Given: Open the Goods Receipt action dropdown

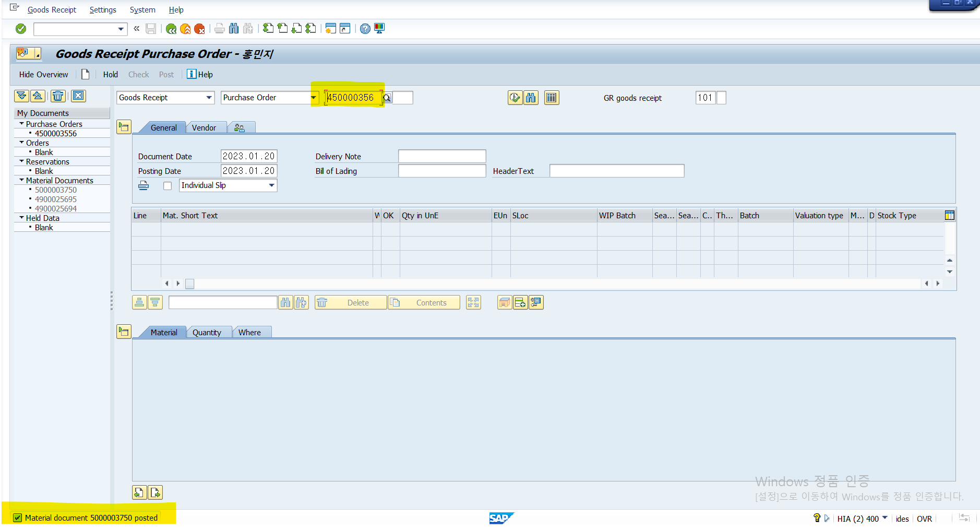Looking at the screenshot, I should (209, 98).
